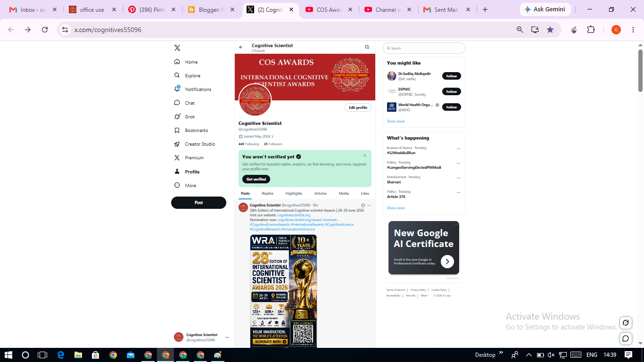Image resolution: width=644 pixels, height=362 pixels.
Task: Open Windows Task View
Action: coord(43,355)
